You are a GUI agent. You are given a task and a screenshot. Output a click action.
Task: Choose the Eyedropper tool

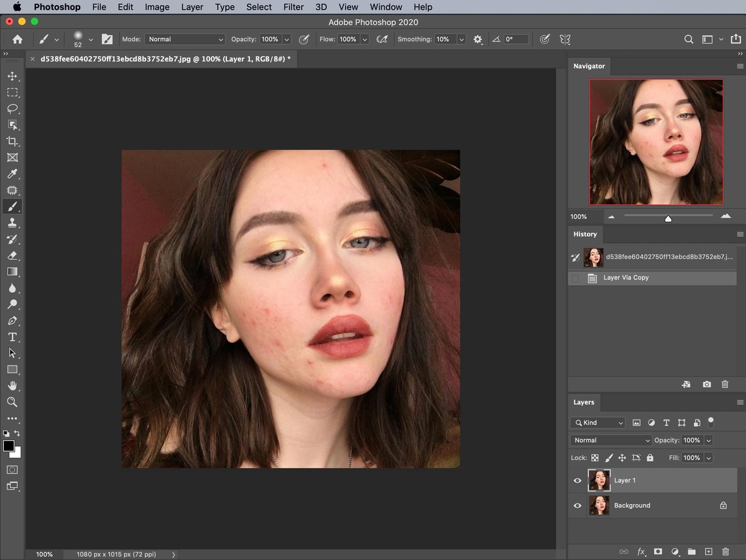[12, 174]
